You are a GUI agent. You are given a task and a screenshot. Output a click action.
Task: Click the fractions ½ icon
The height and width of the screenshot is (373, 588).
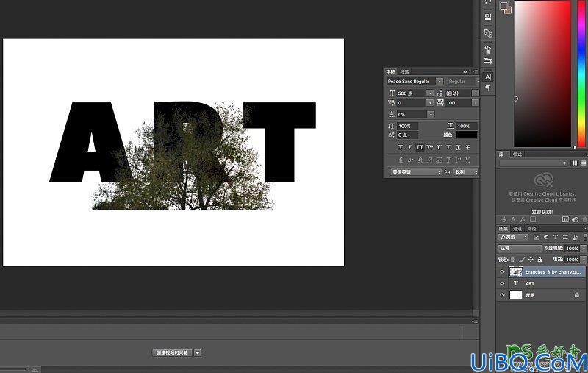(x=468, y=160)
